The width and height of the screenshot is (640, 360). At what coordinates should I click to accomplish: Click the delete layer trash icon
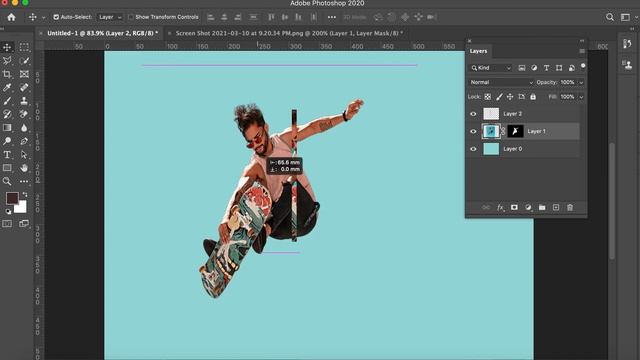pyautogui.click(x=570, y=207)
